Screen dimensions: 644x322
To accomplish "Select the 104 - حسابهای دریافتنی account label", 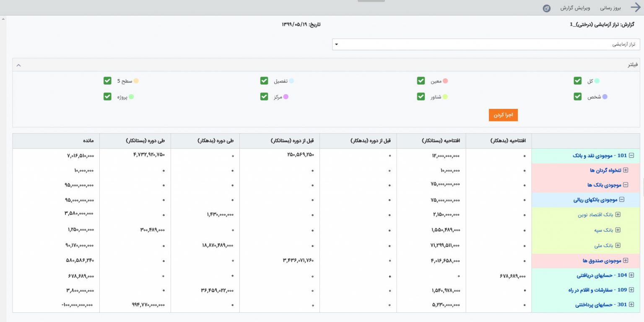I will pyautogui.click(x=602, y=275).
